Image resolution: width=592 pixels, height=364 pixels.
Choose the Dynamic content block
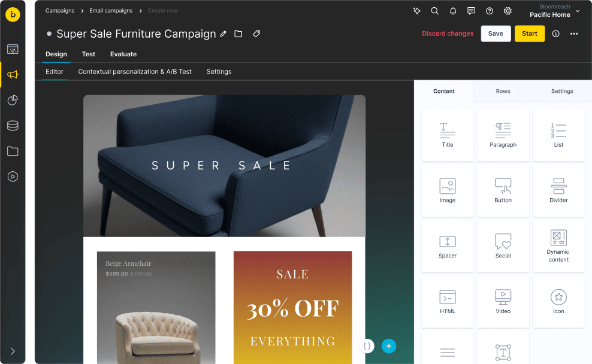pos(558,246)
